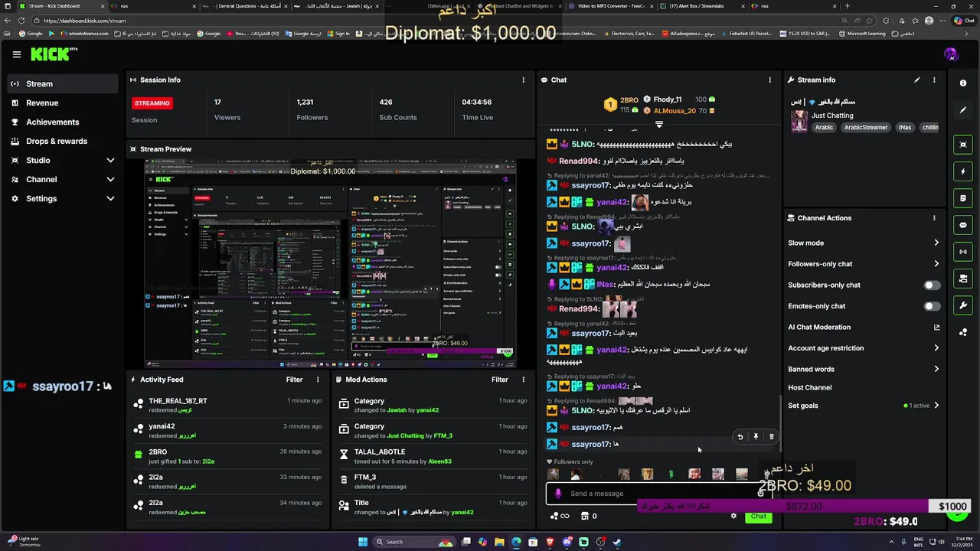The height and width of the screenshot is (551, 980).
Task: Toggle the Stream info wrench icon in sidebar
Action: click(x=963, y=305)
